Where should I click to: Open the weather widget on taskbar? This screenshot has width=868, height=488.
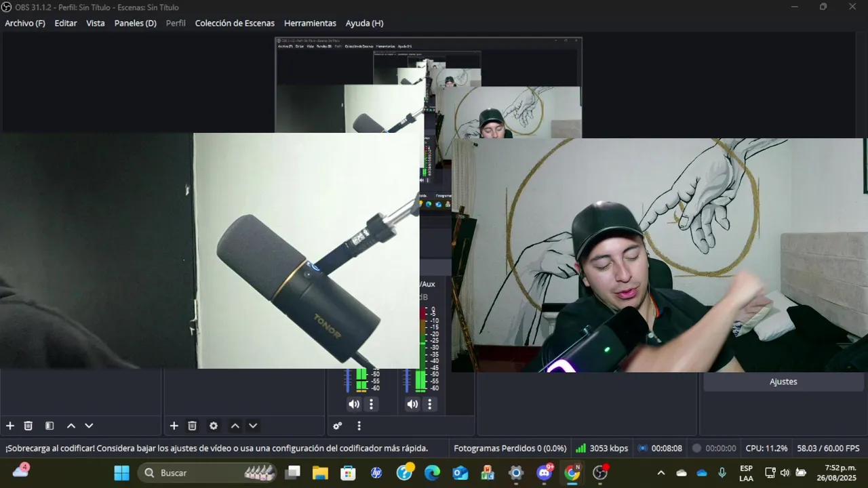click(x=20, y=471)
